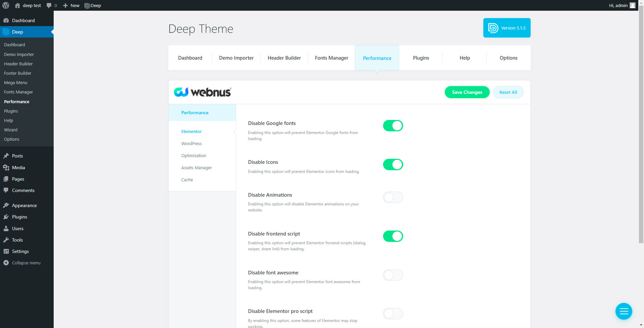Click the Deep theme icon in sidebar

coord(6,32)
